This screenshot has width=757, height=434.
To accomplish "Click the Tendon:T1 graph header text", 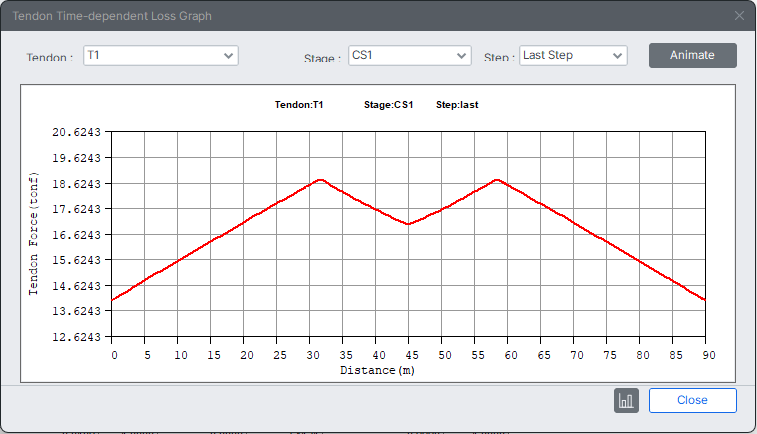I will (298, 104).
